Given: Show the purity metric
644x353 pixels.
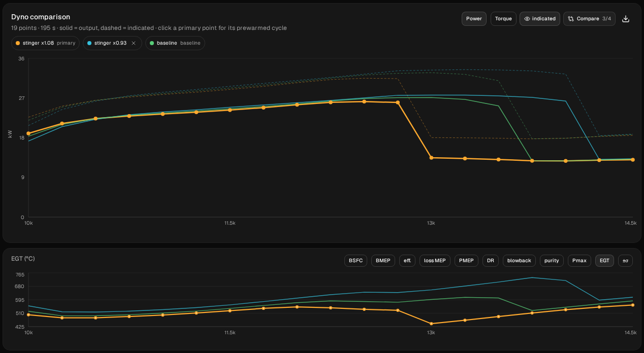Looking at the screenshot, I should pyautogui.click(x=552, y=261).
